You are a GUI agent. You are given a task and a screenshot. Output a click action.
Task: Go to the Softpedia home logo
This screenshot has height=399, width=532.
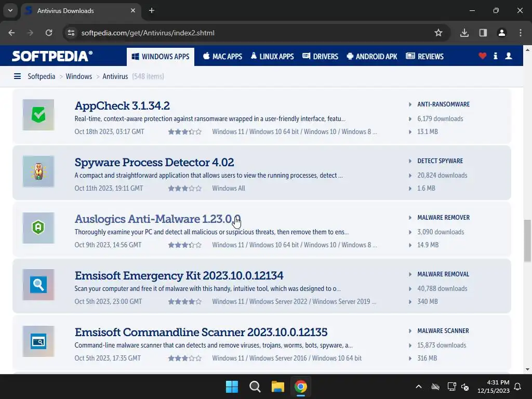[x=52, y=56]
